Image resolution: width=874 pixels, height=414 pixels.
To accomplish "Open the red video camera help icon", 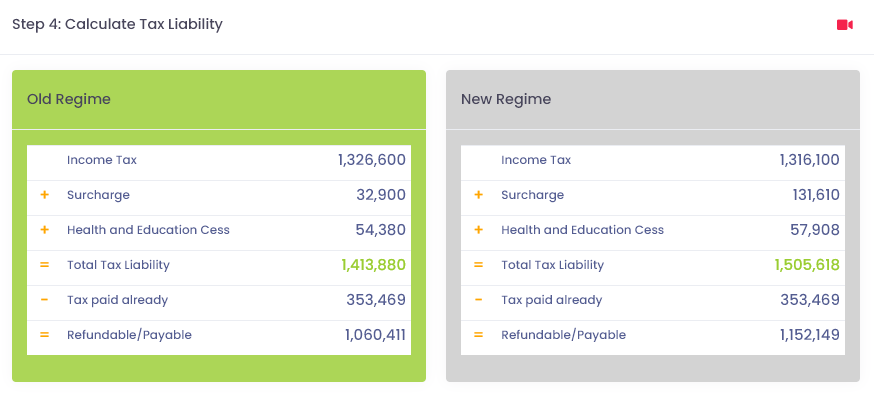I will [844, 25].
